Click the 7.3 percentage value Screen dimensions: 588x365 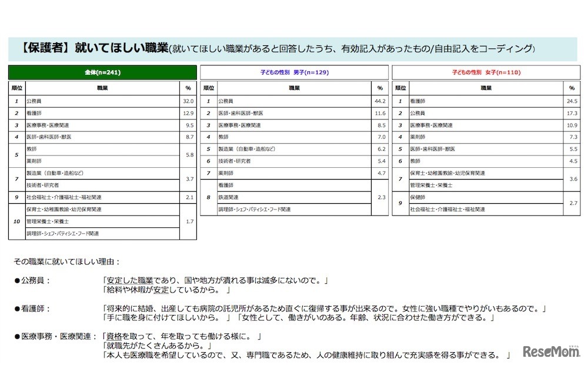pos(572,137)
